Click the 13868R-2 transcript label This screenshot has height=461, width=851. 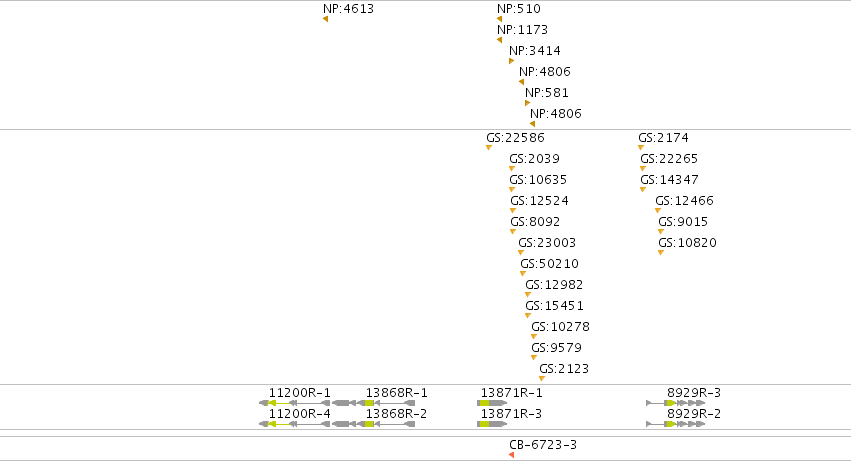pos(396,414)
